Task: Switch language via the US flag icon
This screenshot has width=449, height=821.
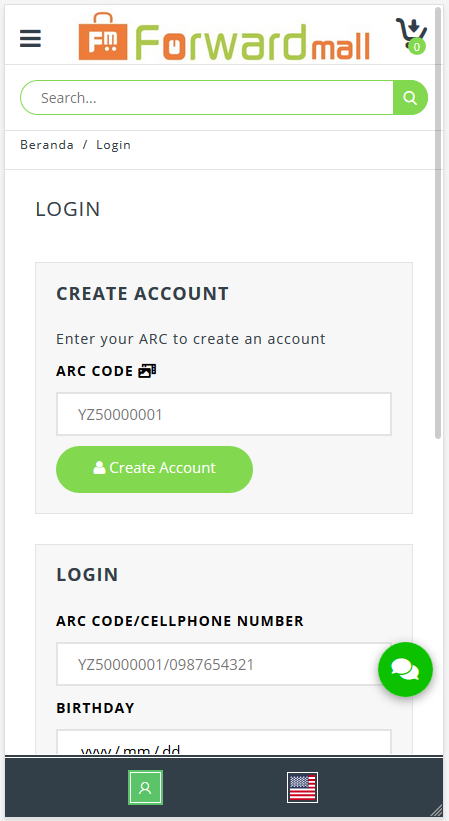Action: 302,787
